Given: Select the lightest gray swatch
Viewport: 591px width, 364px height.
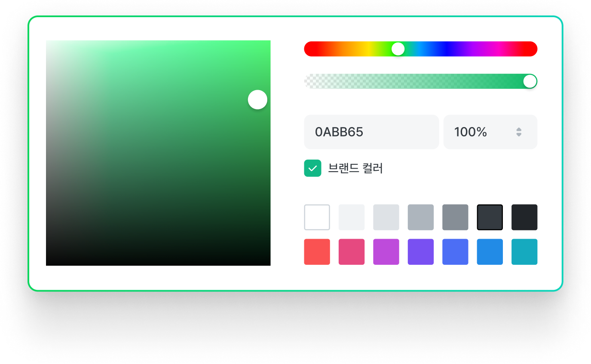Looking at the screenshot, I should point(352,217).
